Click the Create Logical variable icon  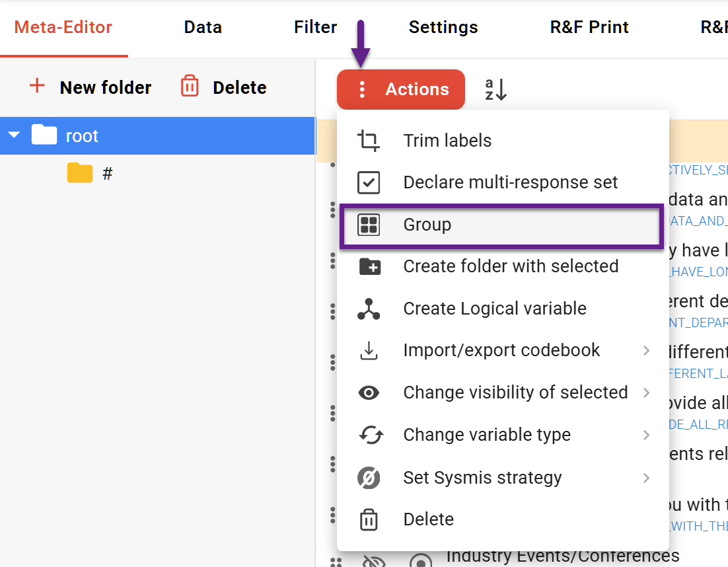(x=369, y=309)
